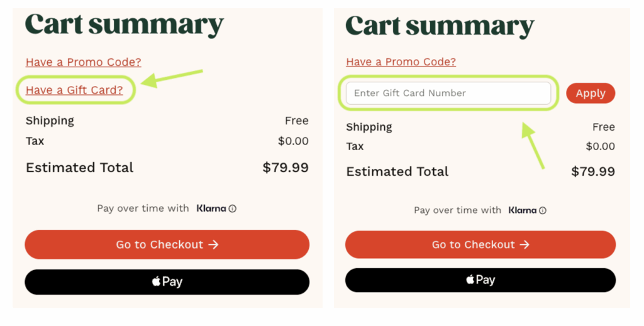This screenshot has width=644, height=326.
Task: Click the $79.99 estimated total in the left panel
Action: pos(285,168)
